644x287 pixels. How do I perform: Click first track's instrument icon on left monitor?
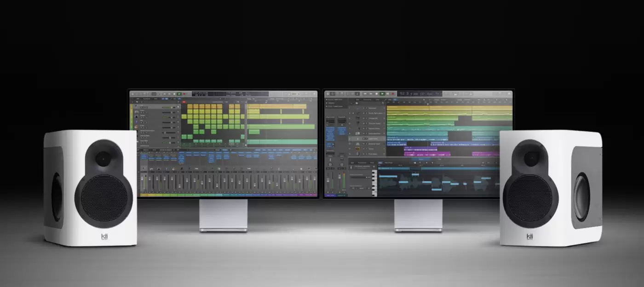[136, 107]
